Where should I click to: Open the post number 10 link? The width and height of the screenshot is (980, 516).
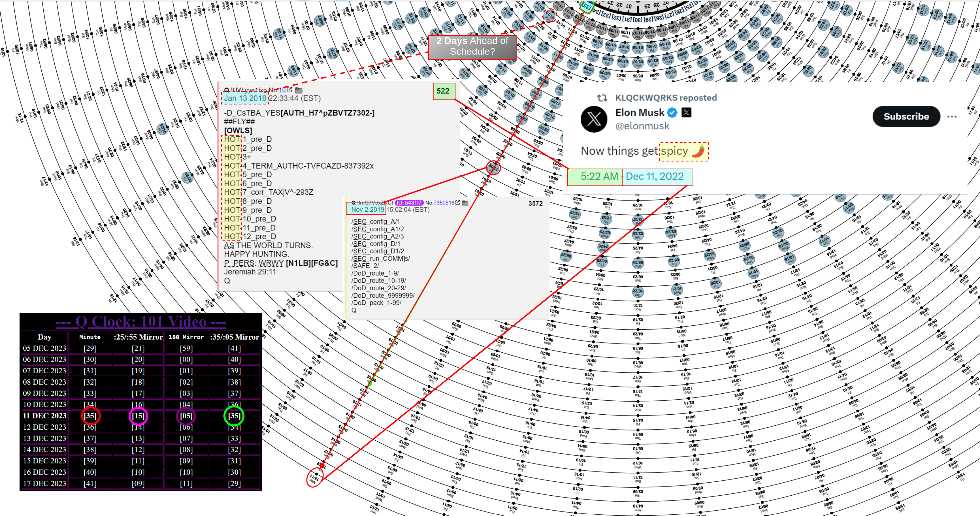coord(282,90)
